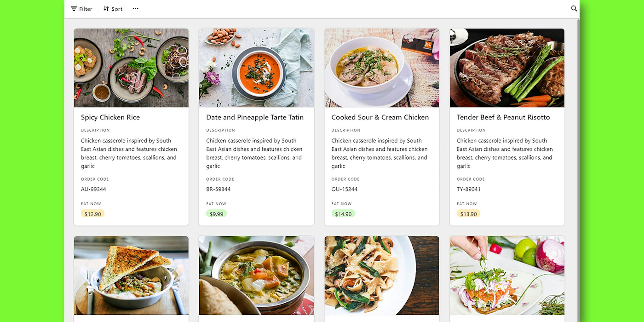Click the garlic toast dish photo

(x=131, y=278)
